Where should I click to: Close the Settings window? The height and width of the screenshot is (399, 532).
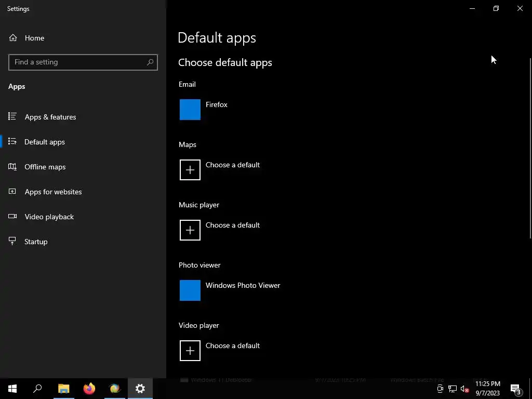(520, 8)
